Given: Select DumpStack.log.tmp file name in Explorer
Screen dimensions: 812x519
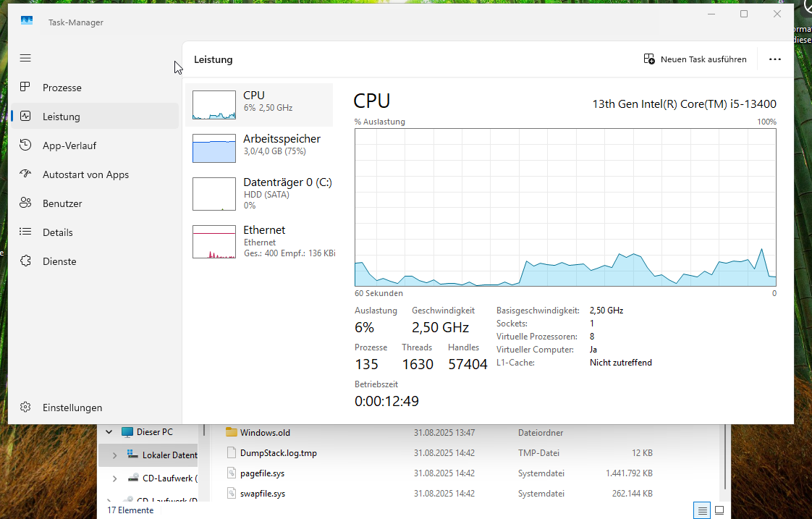Looking at the screenshot, I should 278,452.
